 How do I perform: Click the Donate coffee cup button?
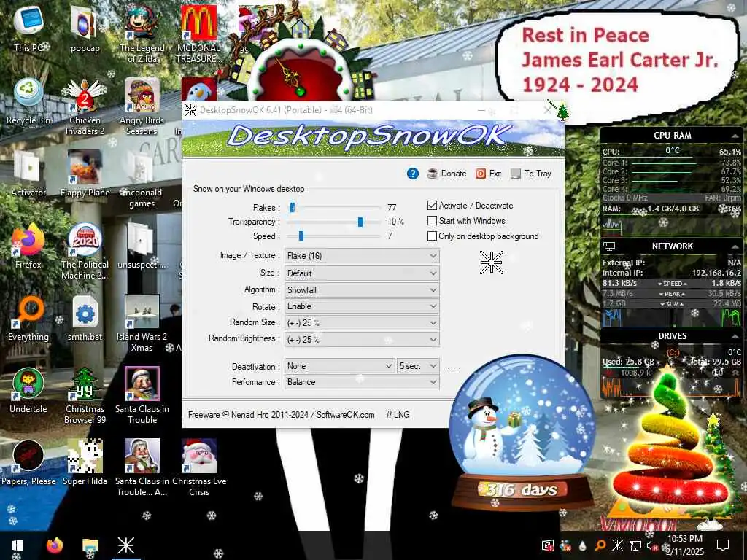coord(446,174)
